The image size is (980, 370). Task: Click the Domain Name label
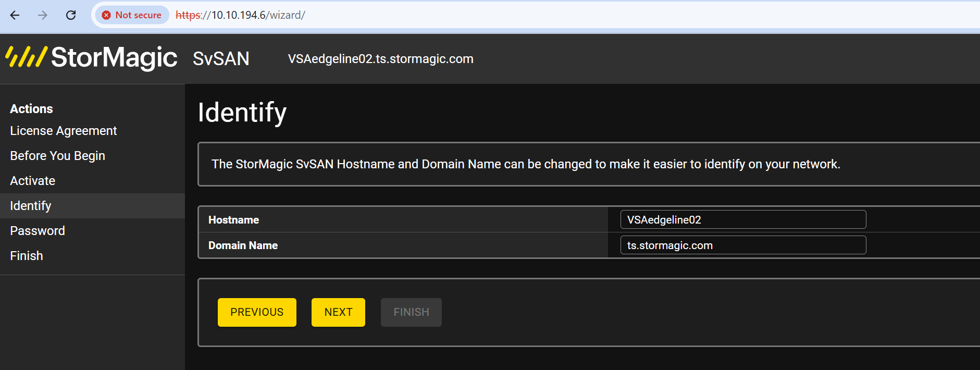pos(243,245)
